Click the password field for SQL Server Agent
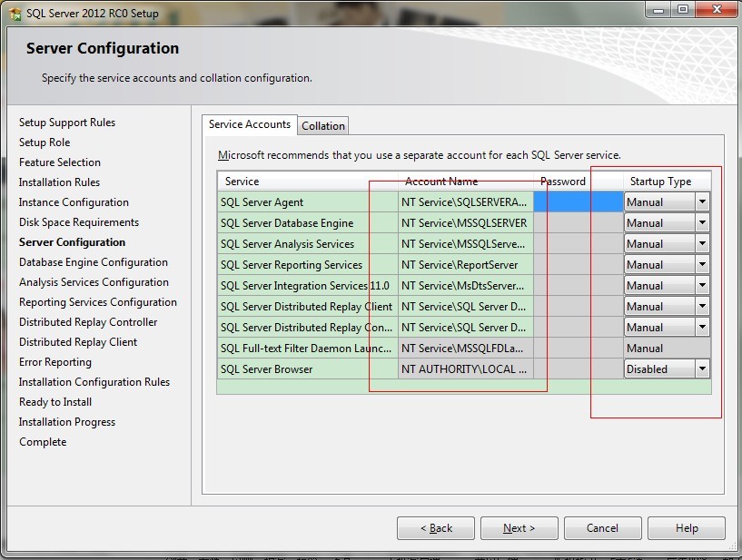This screenshot has height=560, width=742. point(579,202)
